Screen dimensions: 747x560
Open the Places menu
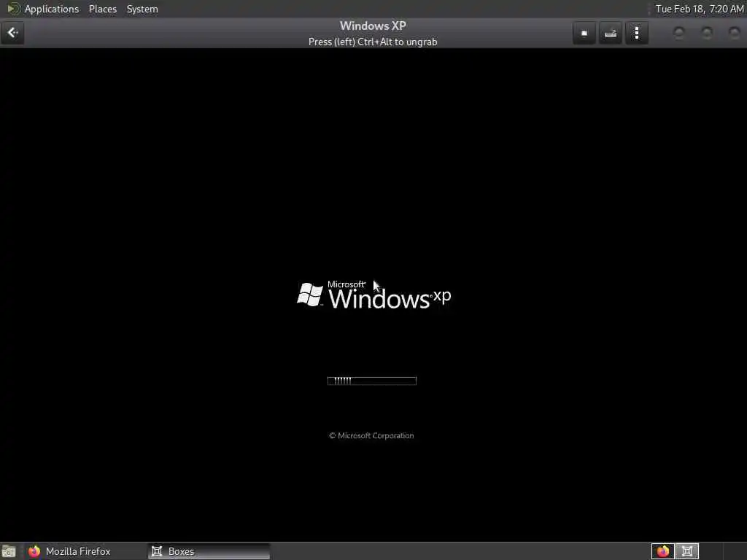point(102,9)
